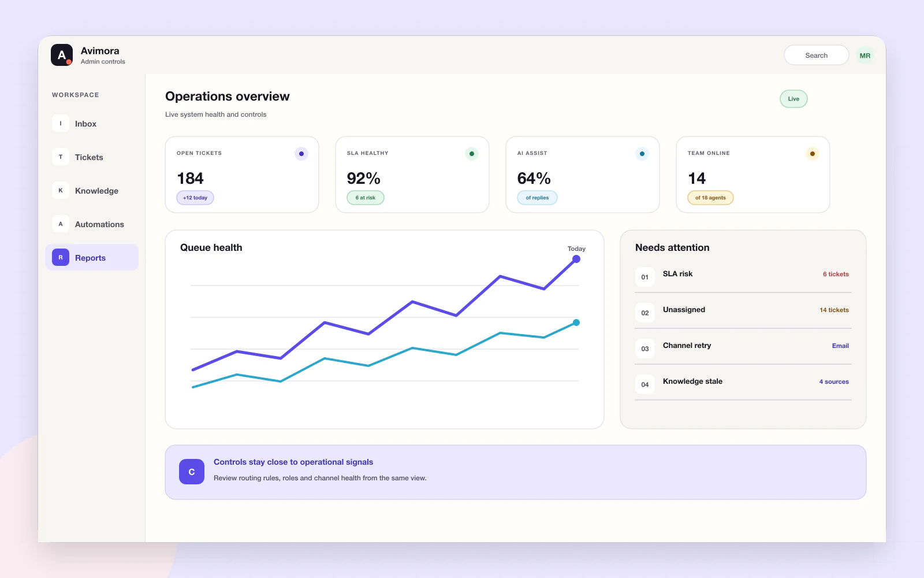Click Live system health and controls subtitle

click(216, 114)
